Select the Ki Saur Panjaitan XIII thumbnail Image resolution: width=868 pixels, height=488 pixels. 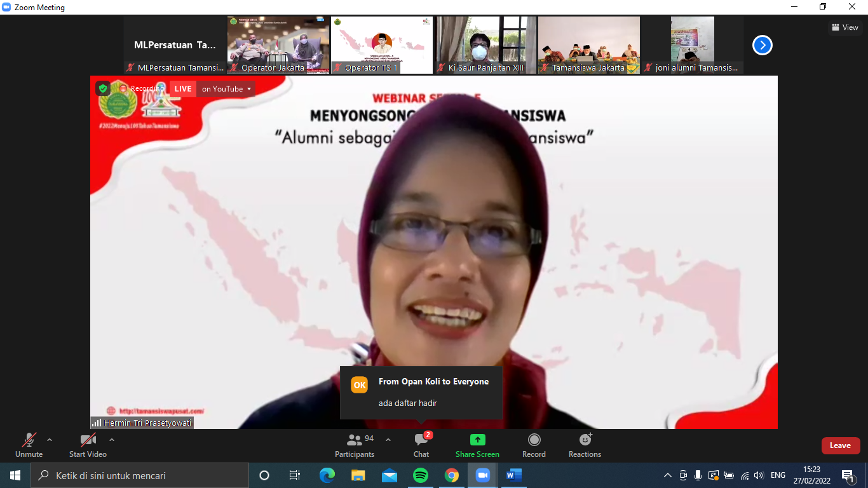(486, 44)
